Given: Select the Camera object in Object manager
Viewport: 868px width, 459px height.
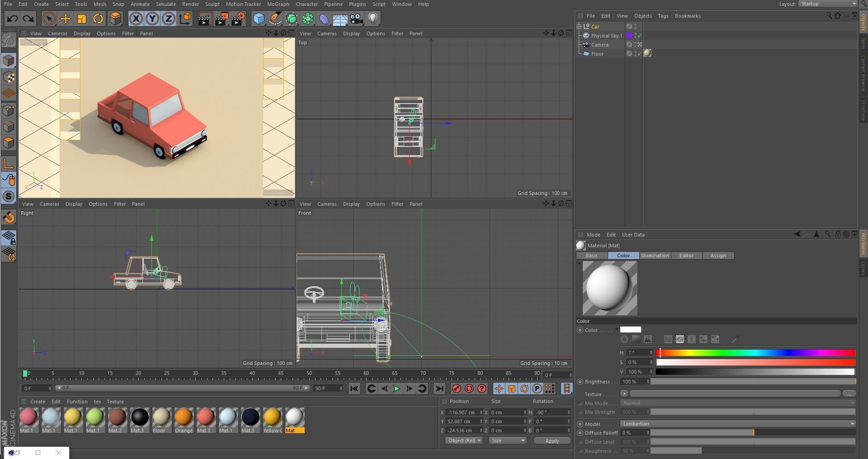Looking at the screenshot, I should pyautogui.click(x=599, y=45).
